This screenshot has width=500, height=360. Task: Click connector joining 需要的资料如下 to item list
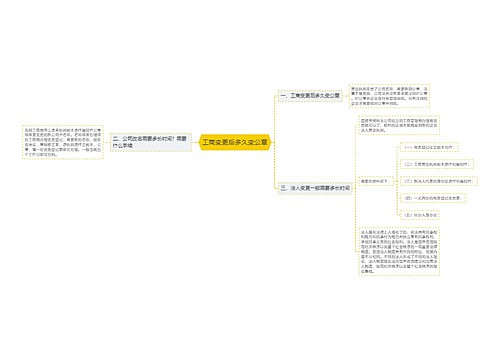coord(397,181)
